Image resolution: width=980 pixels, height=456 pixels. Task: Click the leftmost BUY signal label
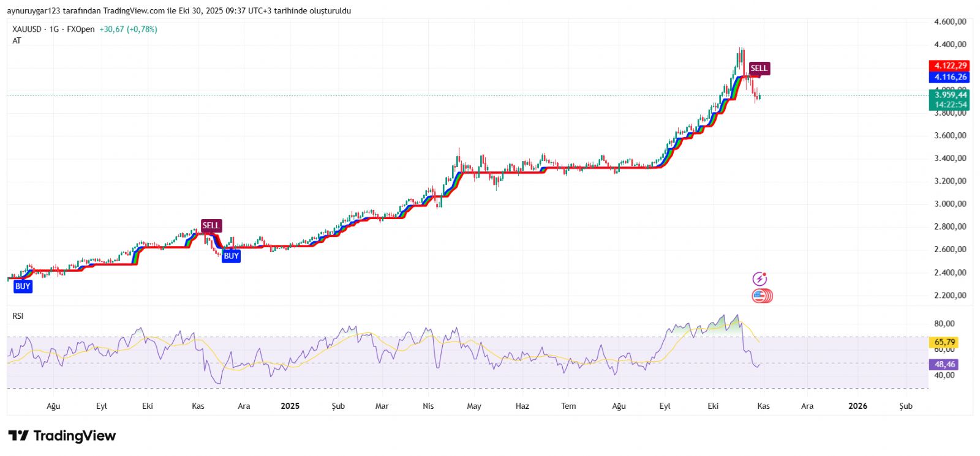point(23,286)
